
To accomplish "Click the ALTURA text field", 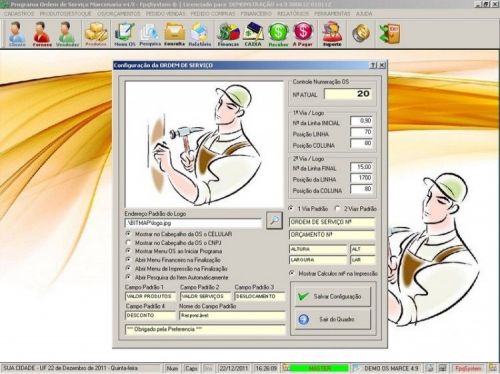I will click(318, 249).
